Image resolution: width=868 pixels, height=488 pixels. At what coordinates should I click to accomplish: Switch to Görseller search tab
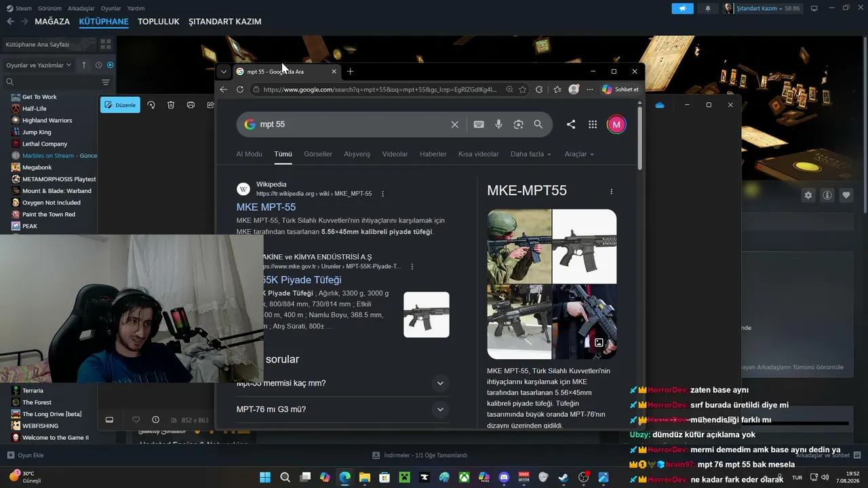(318, 154)
